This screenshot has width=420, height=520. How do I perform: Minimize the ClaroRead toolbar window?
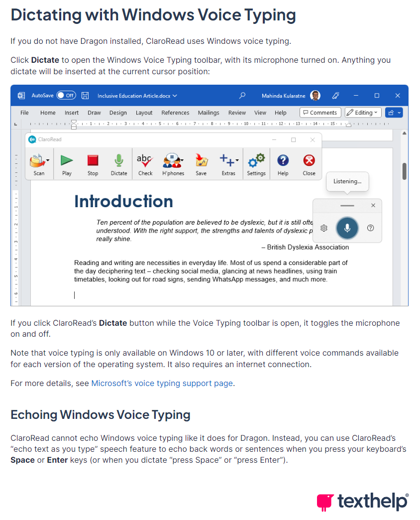(274, 140)
